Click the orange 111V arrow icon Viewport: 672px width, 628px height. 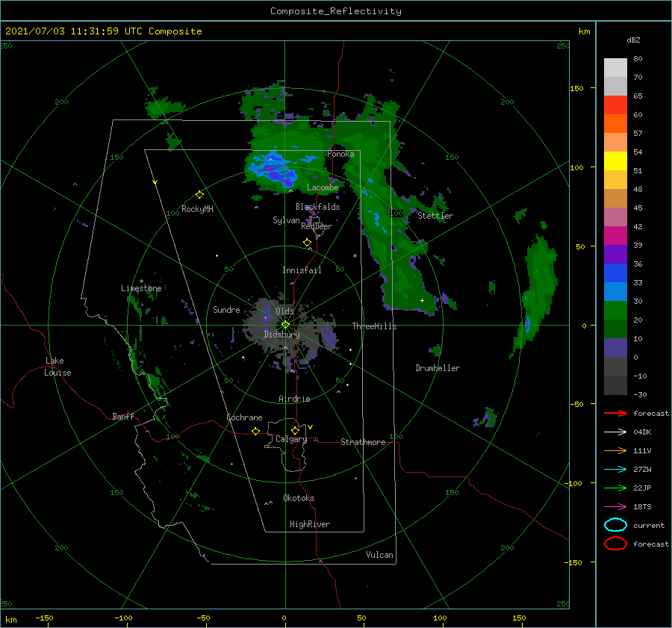coord(615,450)
